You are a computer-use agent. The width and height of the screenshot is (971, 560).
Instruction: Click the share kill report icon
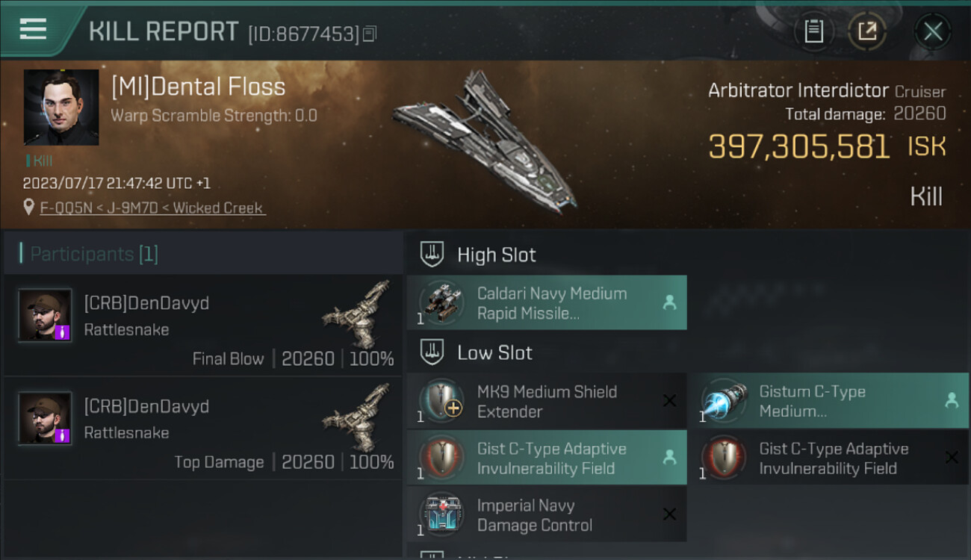point(866,31)
